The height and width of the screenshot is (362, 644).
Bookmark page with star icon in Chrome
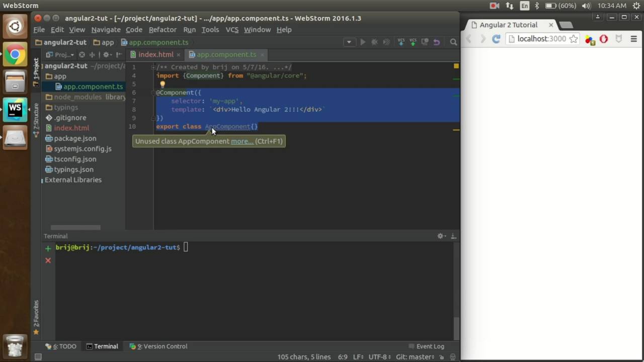click(x=574, y=39)
